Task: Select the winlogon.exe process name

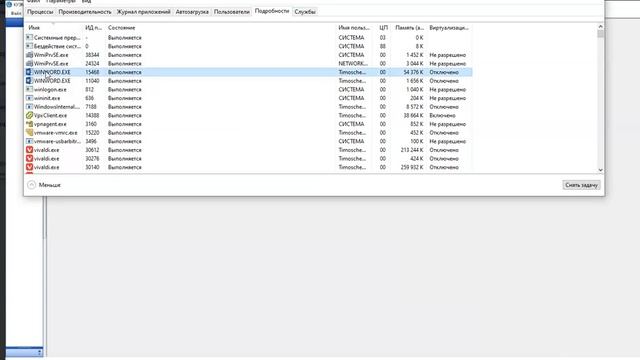Action: click(x=50, y=89)
